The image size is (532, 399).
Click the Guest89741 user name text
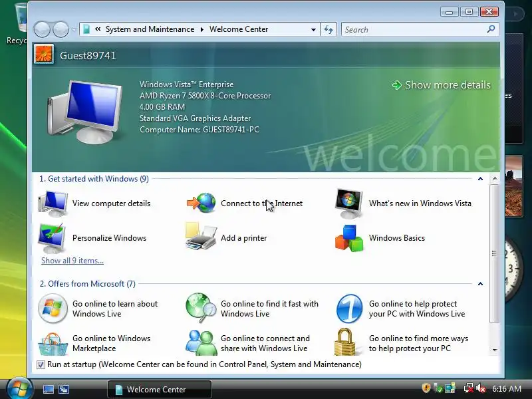click(88, 56)
